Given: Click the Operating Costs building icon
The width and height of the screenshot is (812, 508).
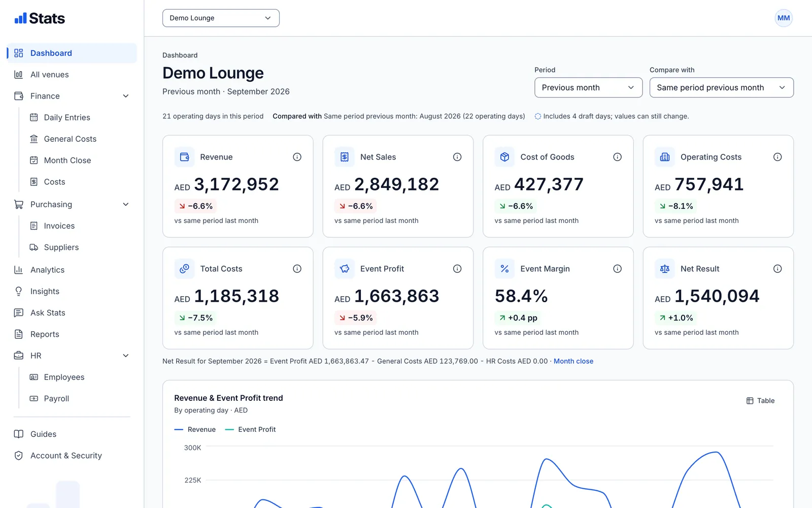Looking at the screenshot, I should [x=665, y=157].
